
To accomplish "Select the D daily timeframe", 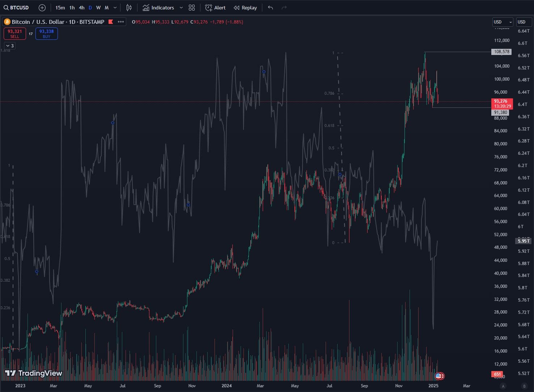I will click(x=90, y=8).
